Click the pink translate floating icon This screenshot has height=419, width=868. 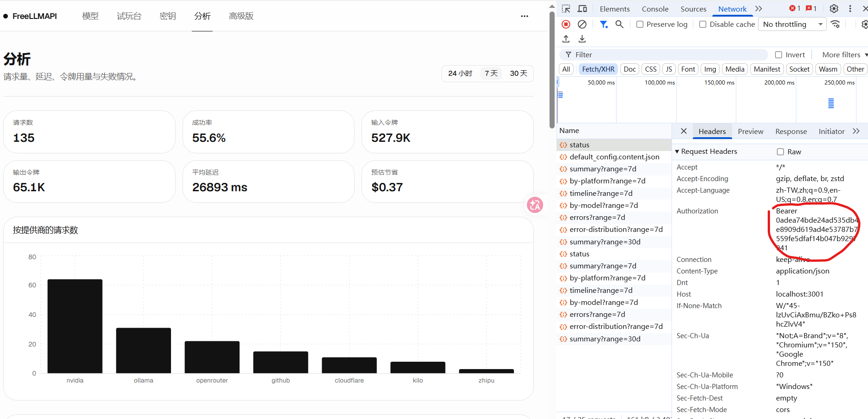535,205
